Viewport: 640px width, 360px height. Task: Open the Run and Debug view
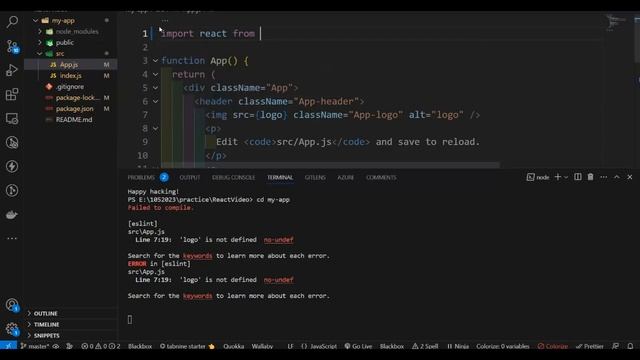pyautogui.click(x=12, y=70)
